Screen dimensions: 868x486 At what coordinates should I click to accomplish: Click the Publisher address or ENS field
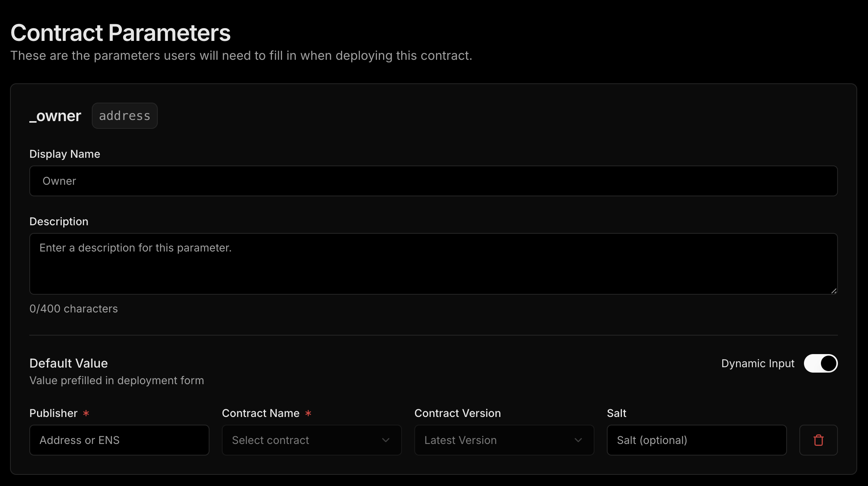119,440
